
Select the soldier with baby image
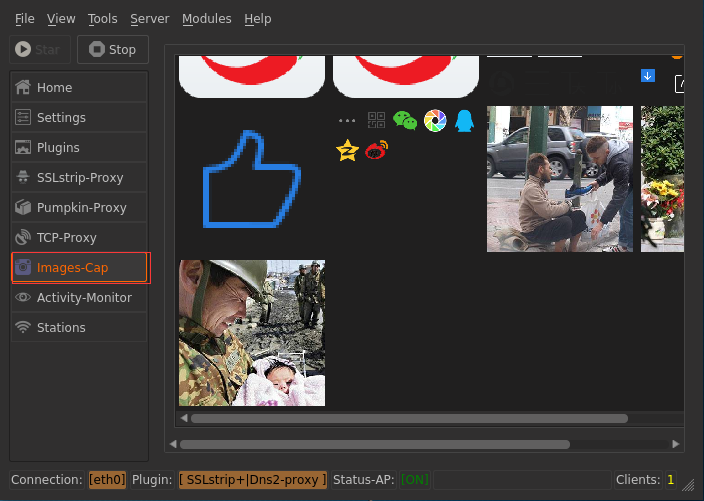coord(252,333)
